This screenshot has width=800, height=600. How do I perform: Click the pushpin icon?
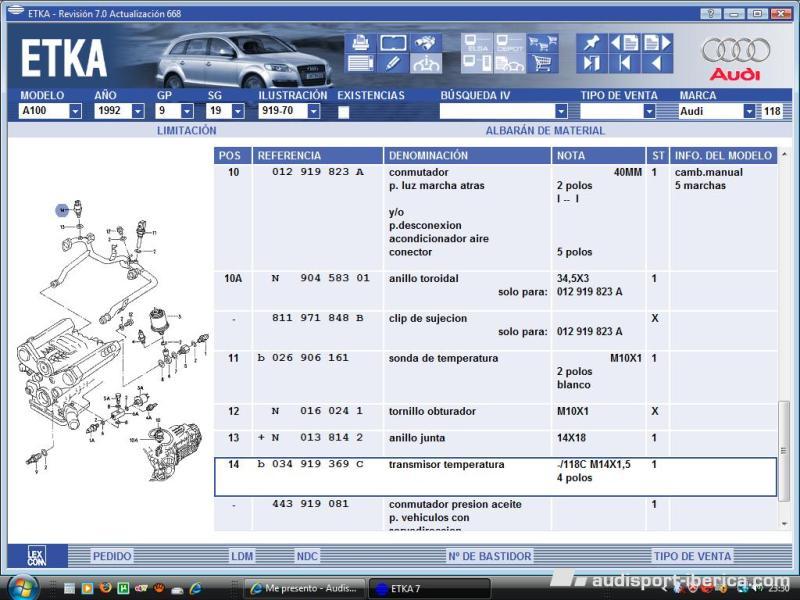(592, 43)
